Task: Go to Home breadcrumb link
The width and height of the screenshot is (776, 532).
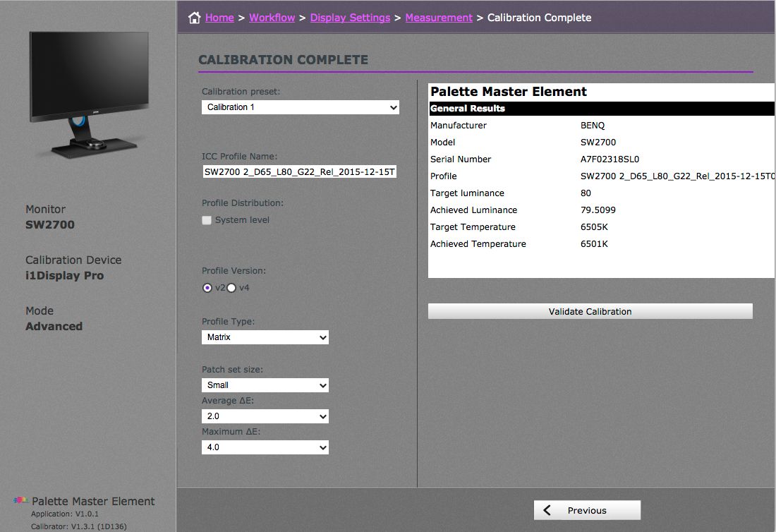Action: click(x=219, y=18)
